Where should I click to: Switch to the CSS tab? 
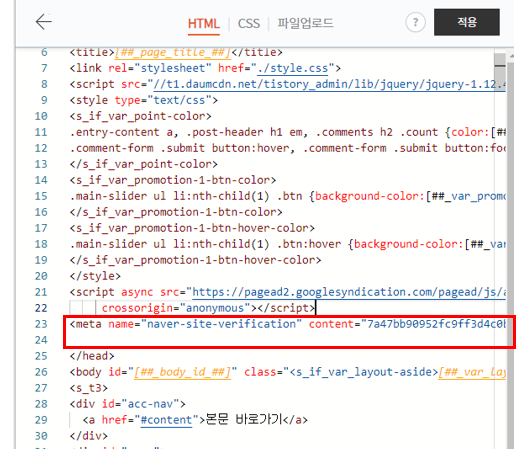pos(249,24)
